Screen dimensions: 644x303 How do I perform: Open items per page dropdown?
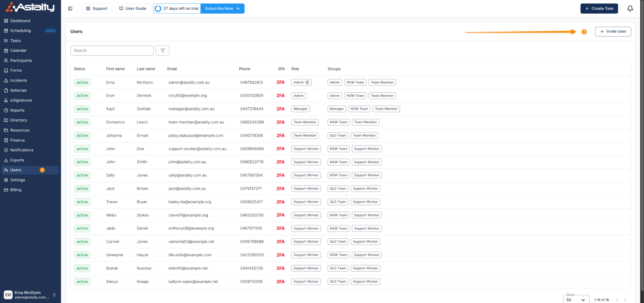point(576,300)
